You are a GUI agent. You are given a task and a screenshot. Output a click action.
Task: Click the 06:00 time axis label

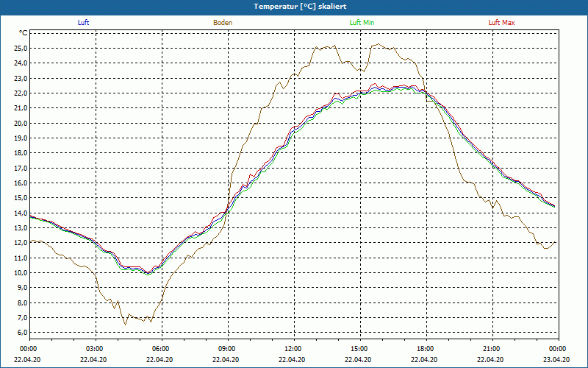pos(159,349)
